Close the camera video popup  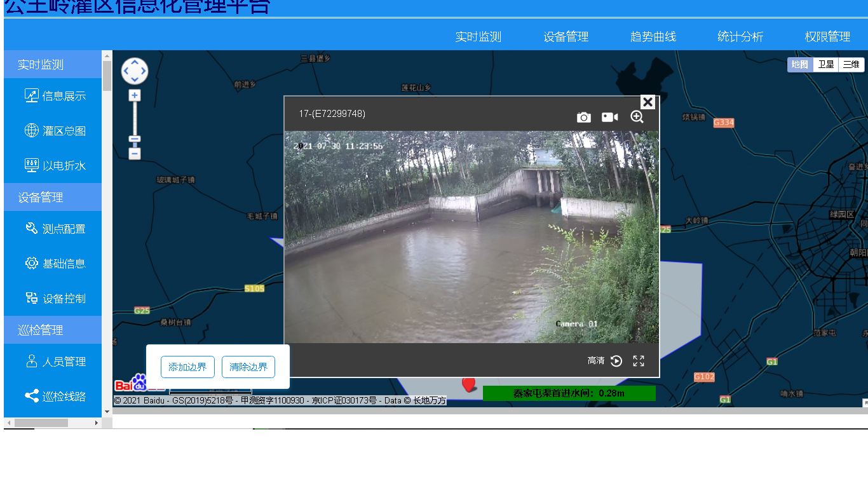[648, 102]
